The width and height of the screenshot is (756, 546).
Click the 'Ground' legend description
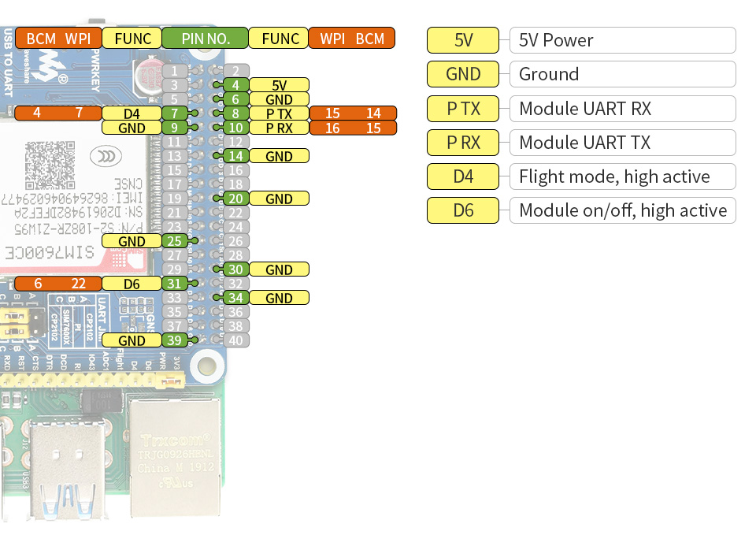[x=622, y=74]
